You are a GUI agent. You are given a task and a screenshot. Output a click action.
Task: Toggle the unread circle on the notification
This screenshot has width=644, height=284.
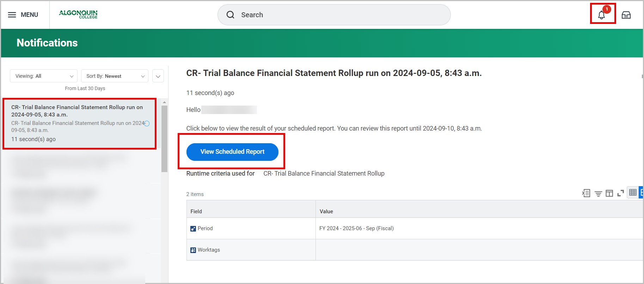pyautogui.click(x=147, y=124)
